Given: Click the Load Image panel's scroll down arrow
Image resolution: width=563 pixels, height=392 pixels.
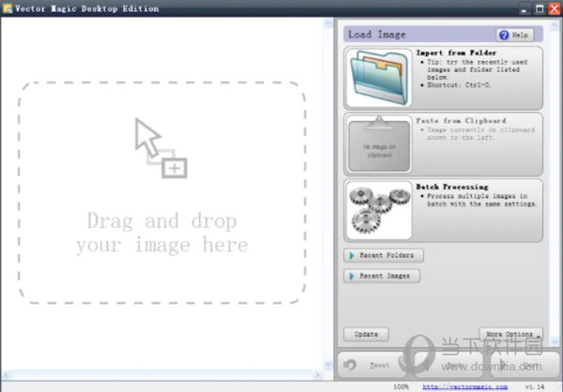Looking at the screenshot, I should pyautogui.click(x=555, y=339).
